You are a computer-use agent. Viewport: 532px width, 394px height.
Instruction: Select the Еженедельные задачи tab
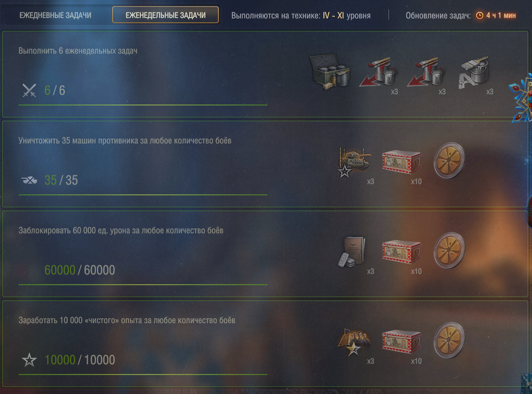[166, 15]
